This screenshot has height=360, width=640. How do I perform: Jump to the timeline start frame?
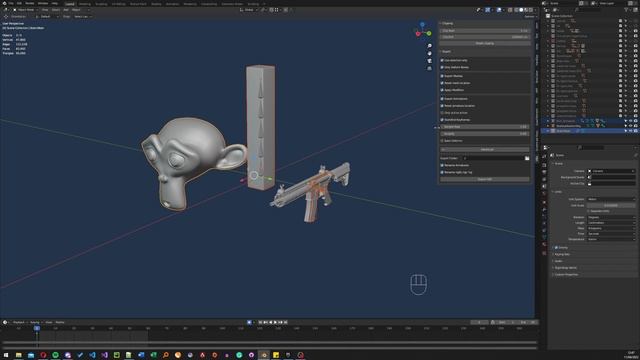pos(260,322)
